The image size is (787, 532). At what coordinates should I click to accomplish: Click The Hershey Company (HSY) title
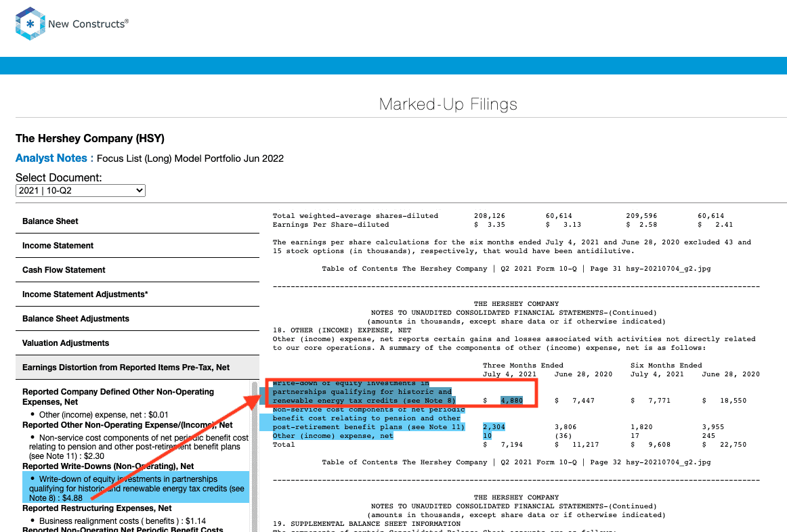(90, 138)
